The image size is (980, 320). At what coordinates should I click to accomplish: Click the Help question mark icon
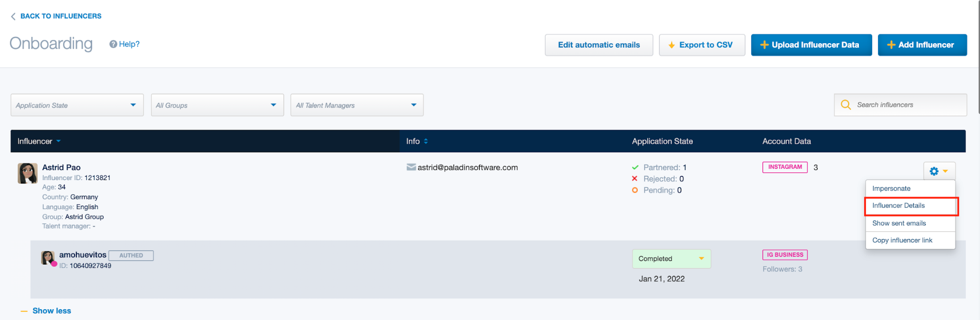pos(113,44)
